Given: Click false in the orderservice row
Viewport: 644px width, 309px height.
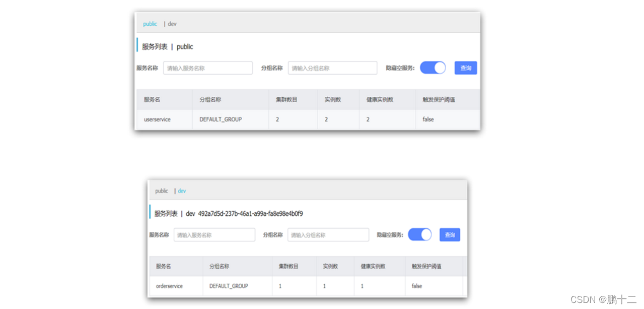Looking at the screenshot, I should click(x=417, y=286).
